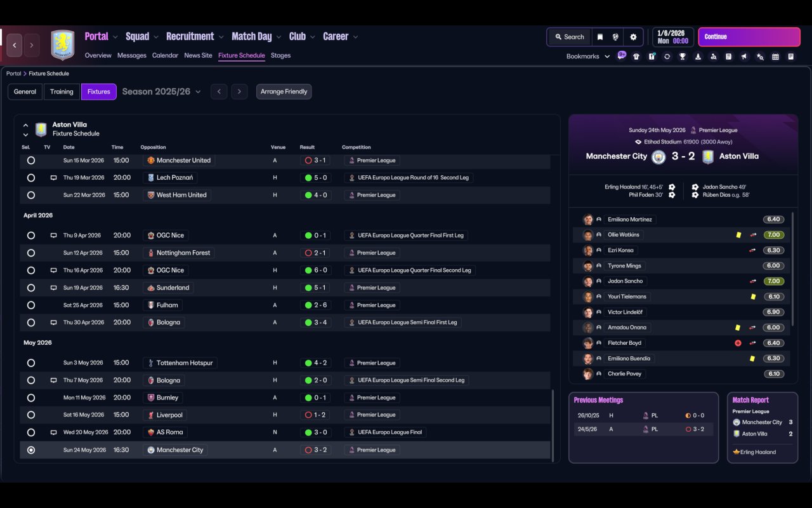
Task: Select the West Ham United fixture radio button
Action: tap(31, 195)
